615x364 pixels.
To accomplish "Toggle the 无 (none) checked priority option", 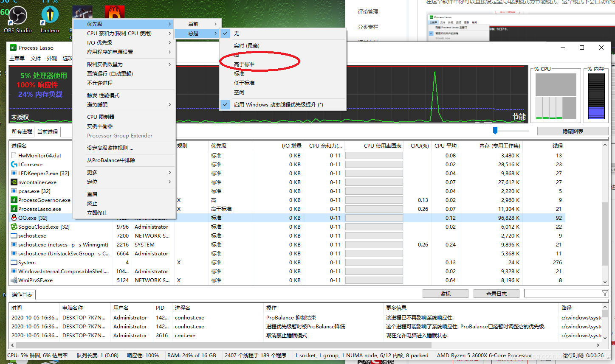I will click(283, 33).
